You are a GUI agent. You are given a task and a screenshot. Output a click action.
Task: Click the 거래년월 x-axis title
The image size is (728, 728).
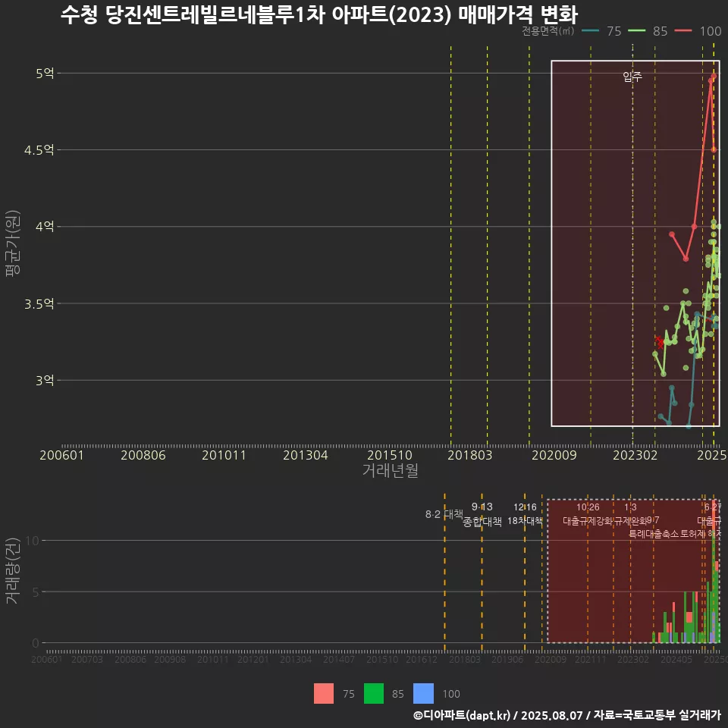pos(390,470)
